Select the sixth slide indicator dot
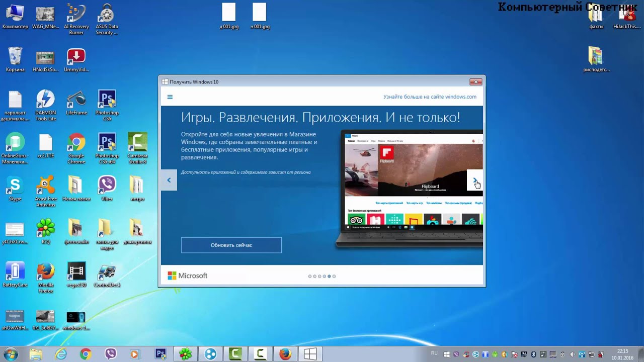Viewport: 644px width, 362px height. (x=334, y=276)
